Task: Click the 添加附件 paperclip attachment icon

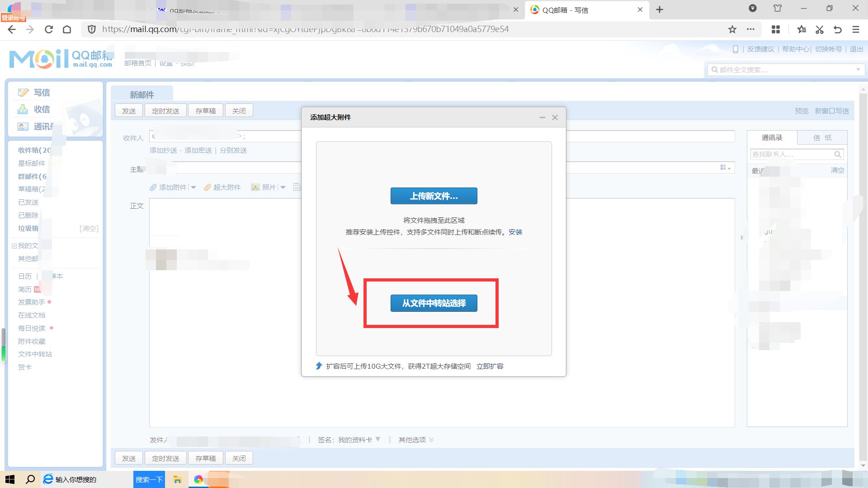Action: tap(153, 187)
